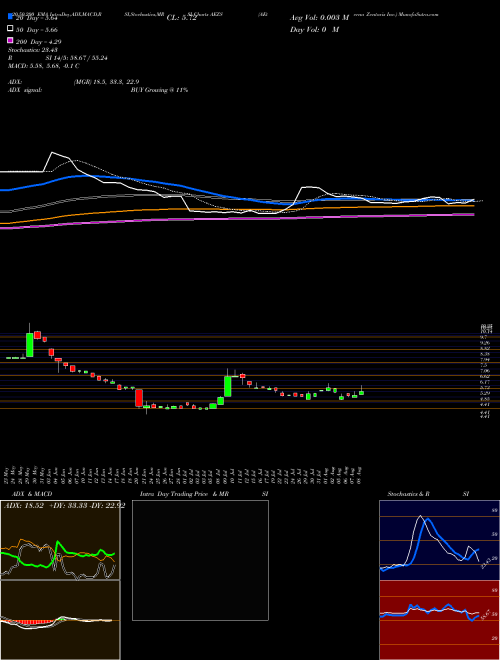Click the magenta 200 Day legend swatch

(x=10, y=41)
